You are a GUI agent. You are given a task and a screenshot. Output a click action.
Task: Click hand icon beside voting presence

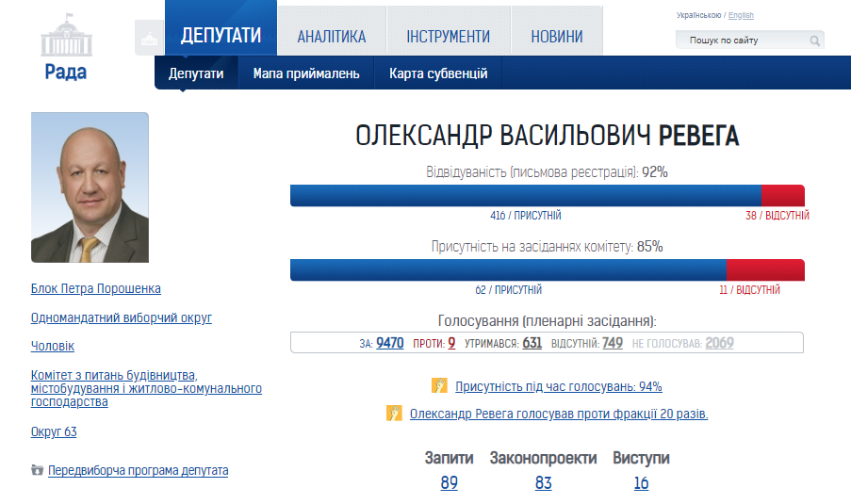[439, 385]
